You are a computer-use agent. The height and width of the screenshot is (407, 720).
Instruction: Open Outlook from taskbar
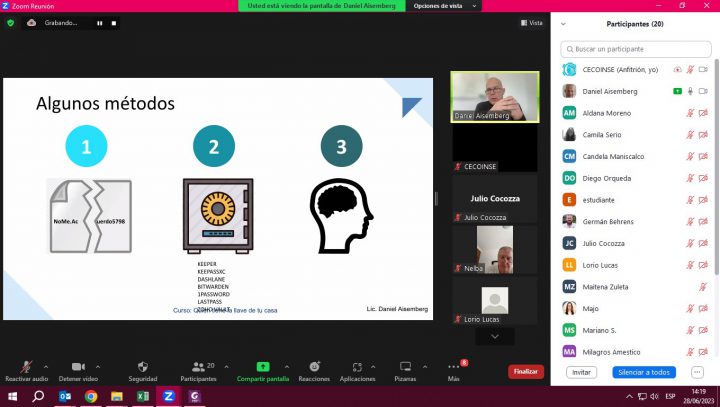[x=65, y=396]
